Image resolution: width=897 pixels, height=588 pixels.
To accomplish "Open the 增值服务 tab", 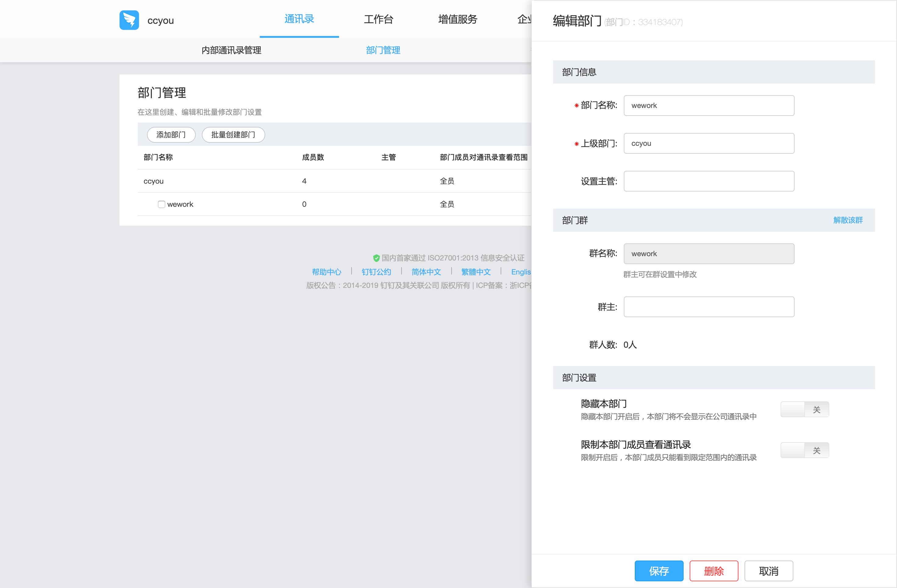I will point(458,19).
